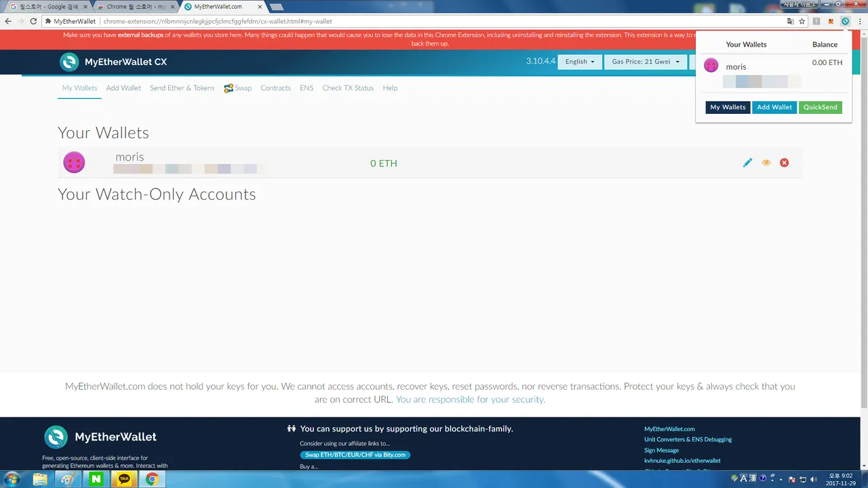This screenshot has width=868, height=488.
Task: Open the MetaMask fox extension icon
Action: point(831,21)
